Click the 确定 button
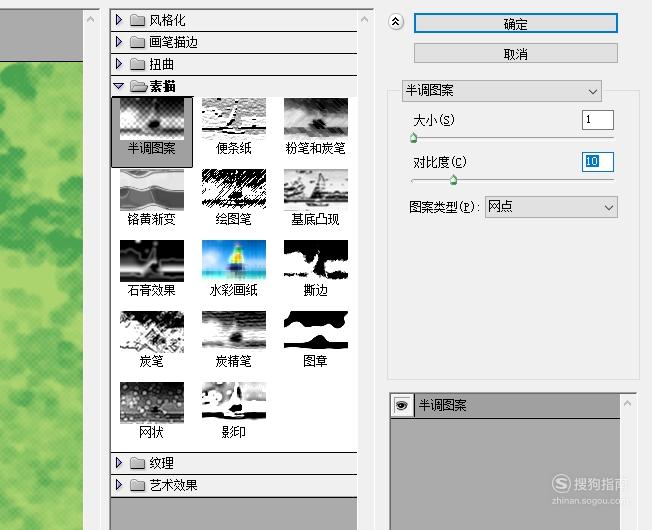 pyautogui.click(x=516, y=23)
